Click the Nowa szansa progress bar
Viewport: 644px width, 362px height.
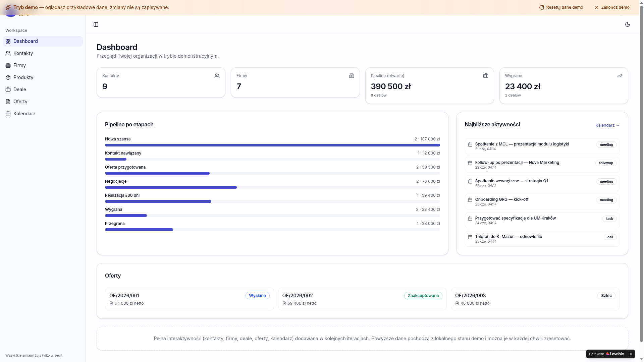272,145
